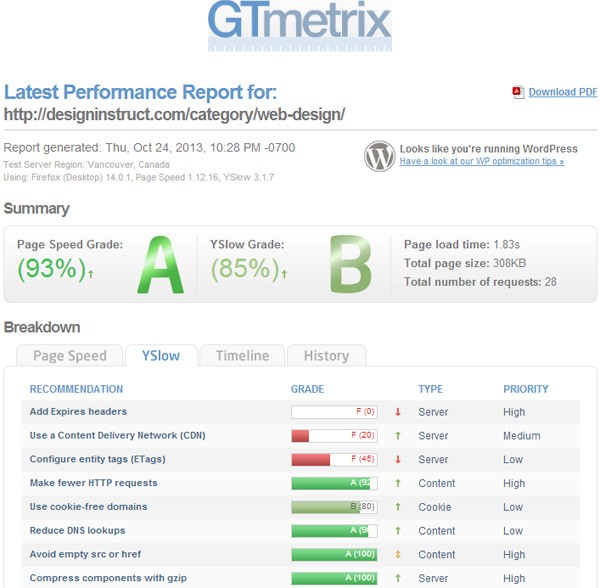Click the orange arrow for Avoid empty src
The width and height of the screenshot is (600, 588).
398,554
